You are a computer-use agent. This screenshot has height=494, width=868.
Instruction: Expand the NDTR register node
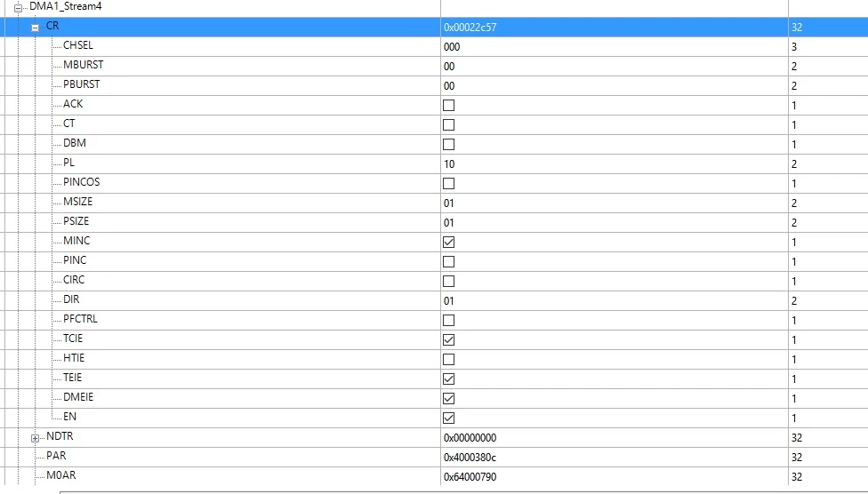tap(36, 438)
